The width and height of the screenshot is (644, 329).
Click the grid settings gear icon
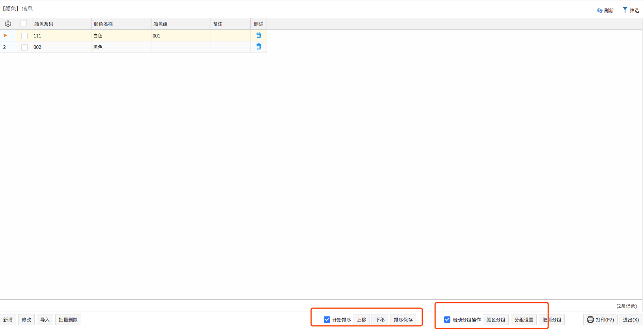tap(8, 24)
